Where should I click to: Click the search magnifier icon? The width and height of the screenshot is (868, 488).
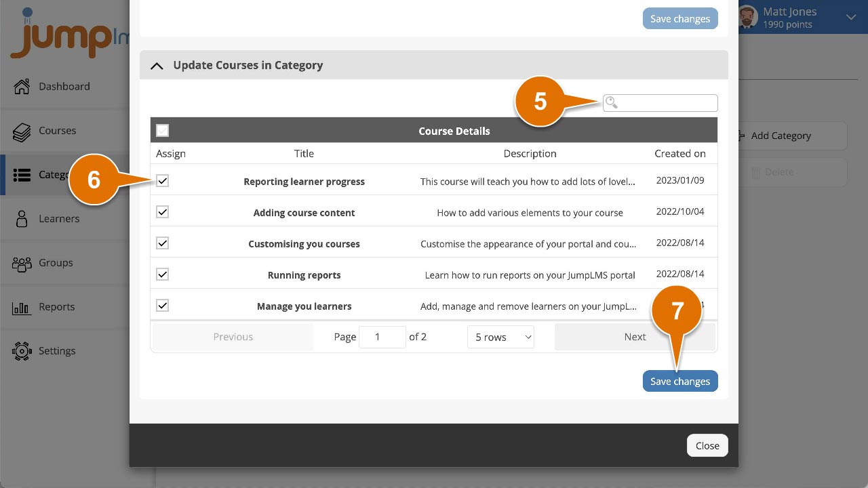pos(612,103)
